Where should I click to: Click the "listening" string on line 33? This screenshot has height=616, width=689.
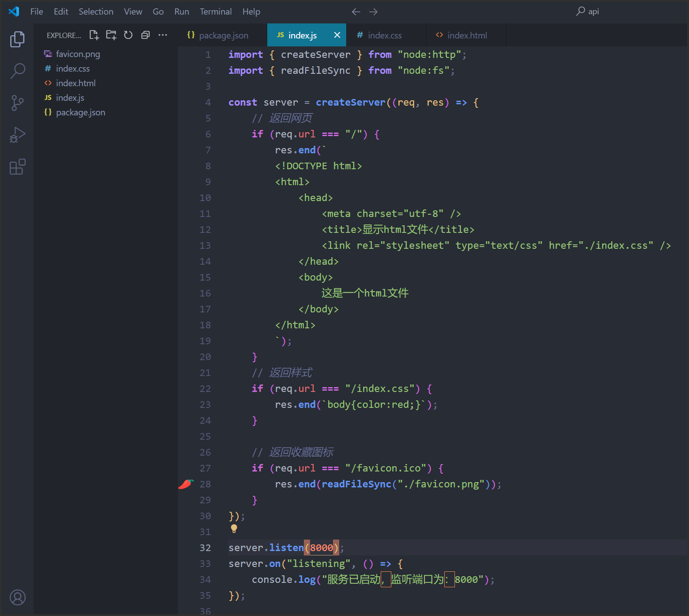click(318, 563)
